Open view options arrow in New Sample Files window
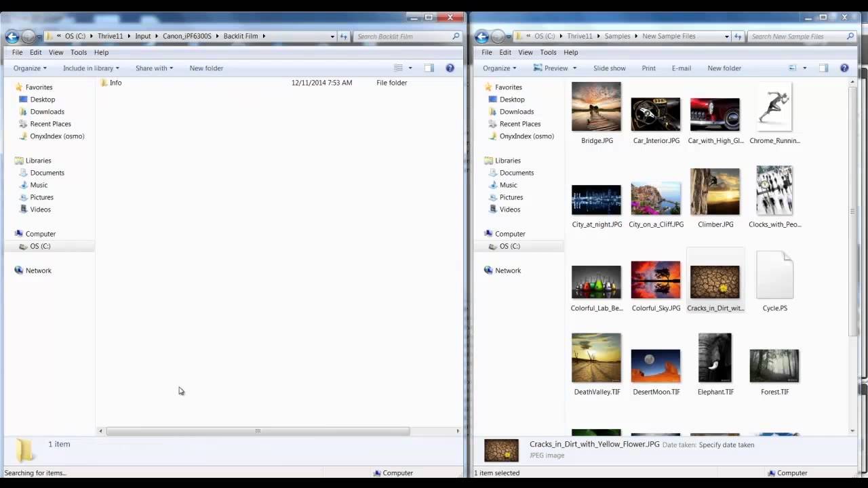 click(x=805, y=68)
